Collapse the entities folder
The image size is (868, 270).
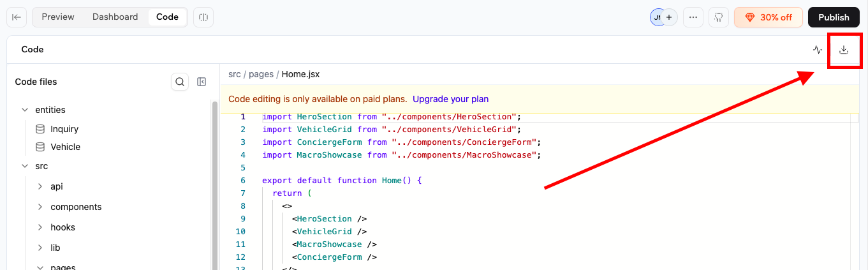[x=25, y=110]
